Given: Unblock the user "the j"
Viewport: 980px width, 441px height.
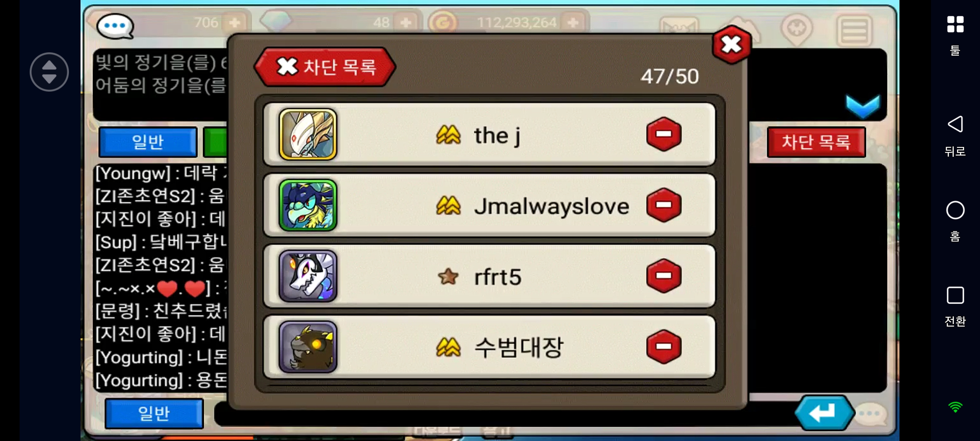Looking at the screenshot, I should click(663, 134).
